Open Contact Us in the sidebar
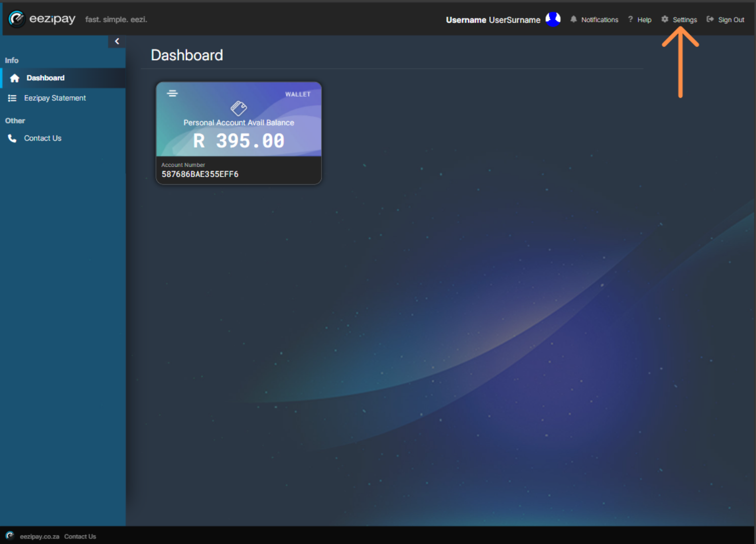This screenshot has width=756, height=544. [43, 138]
